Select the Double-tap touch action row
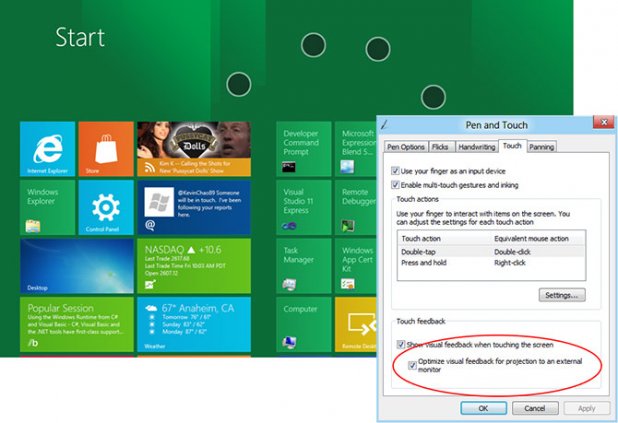This screenshot has width=618, height=423. (491, 252)
